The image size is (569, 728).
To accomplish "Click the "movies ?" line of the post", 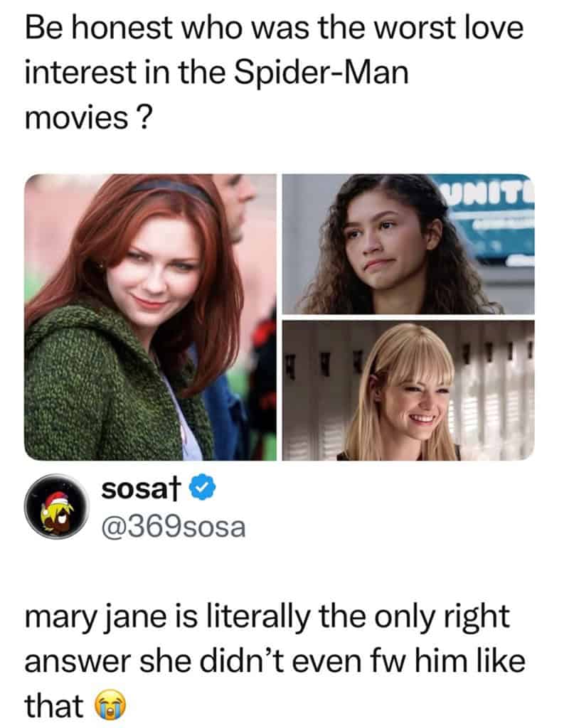I will [x=88, y=117].
